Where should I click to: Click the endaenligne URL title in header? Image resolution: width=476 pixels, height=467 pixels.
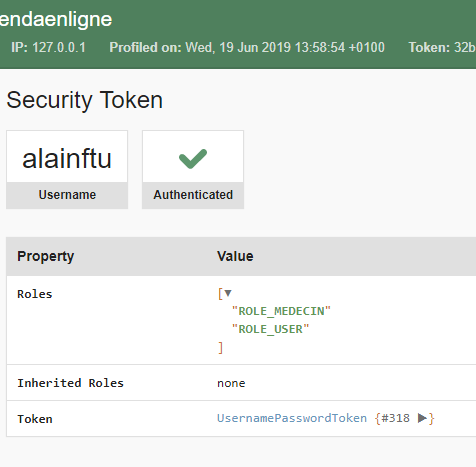coord(56,19)
